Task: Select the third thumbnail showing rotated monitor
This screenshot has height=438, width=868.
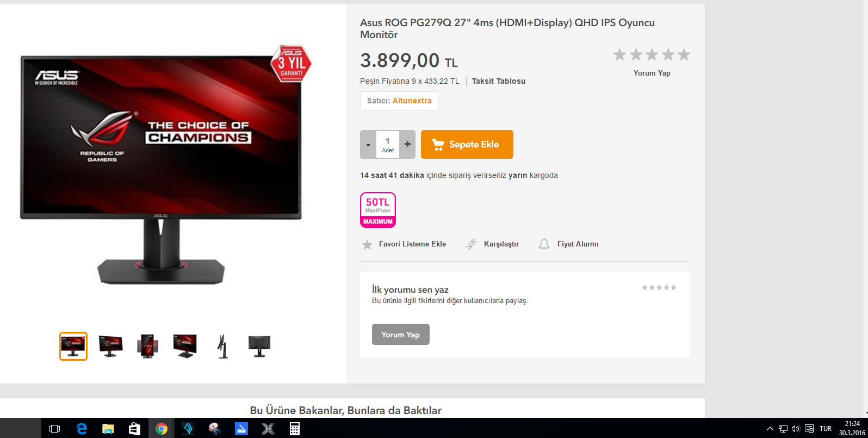Action: click(x=147, y=346)
